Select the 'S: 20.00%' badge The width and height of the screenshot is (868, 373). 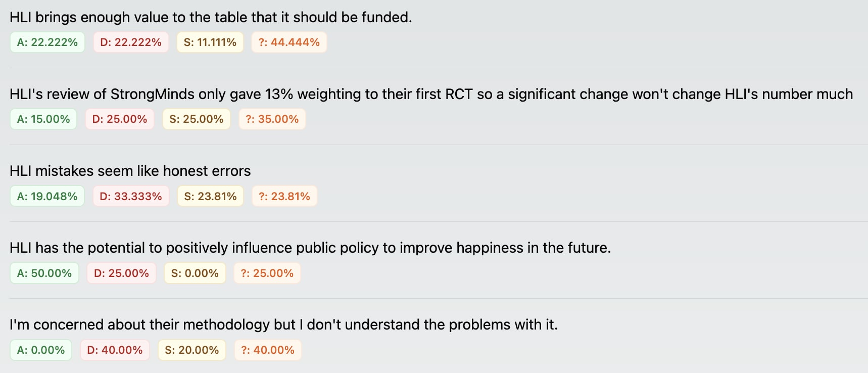192,350
